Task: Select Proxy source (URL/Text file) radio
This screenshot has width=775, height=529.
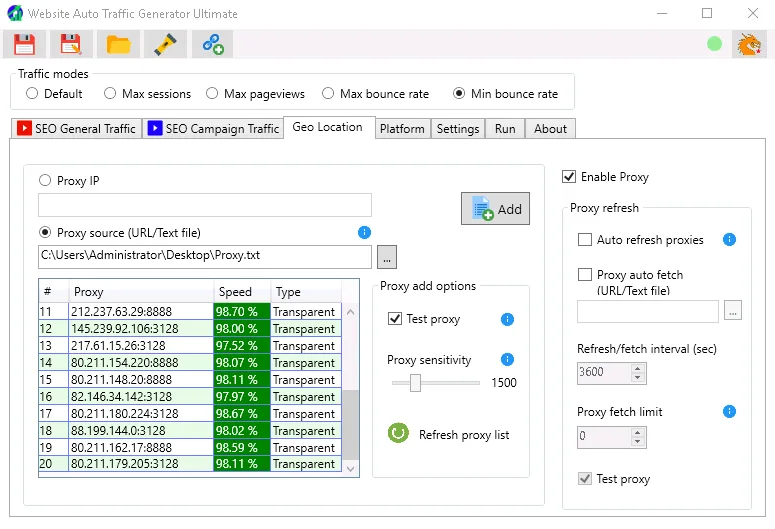Action: point(45,232)
